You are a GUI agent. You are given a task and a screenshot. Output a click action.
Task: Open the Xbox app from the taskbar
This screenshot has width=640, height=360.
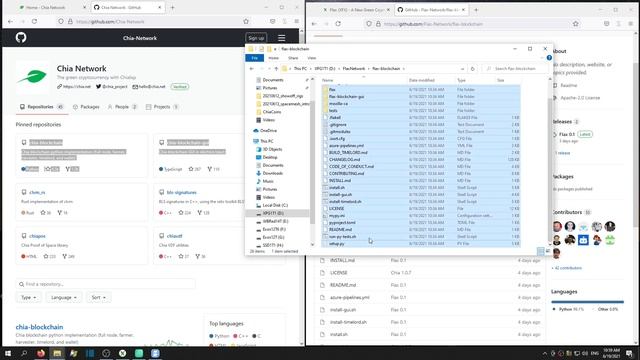[122, 353]
